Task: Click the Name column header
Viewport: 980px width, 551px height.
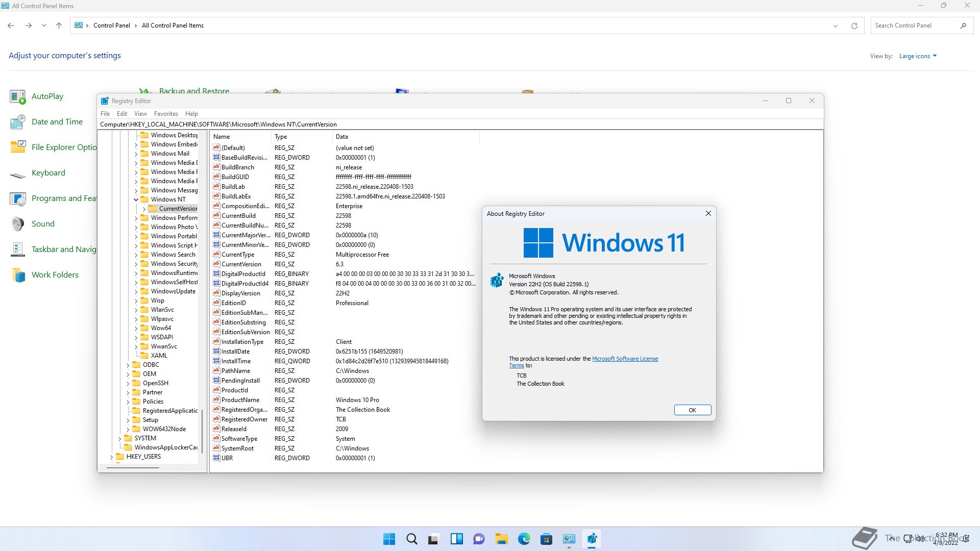Action: point(241,137)
